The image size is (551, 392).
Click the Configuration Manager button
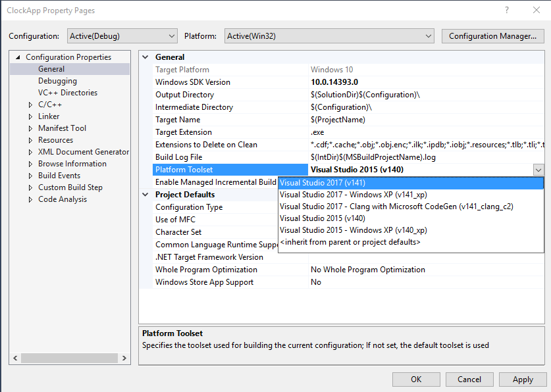(492, 36)
